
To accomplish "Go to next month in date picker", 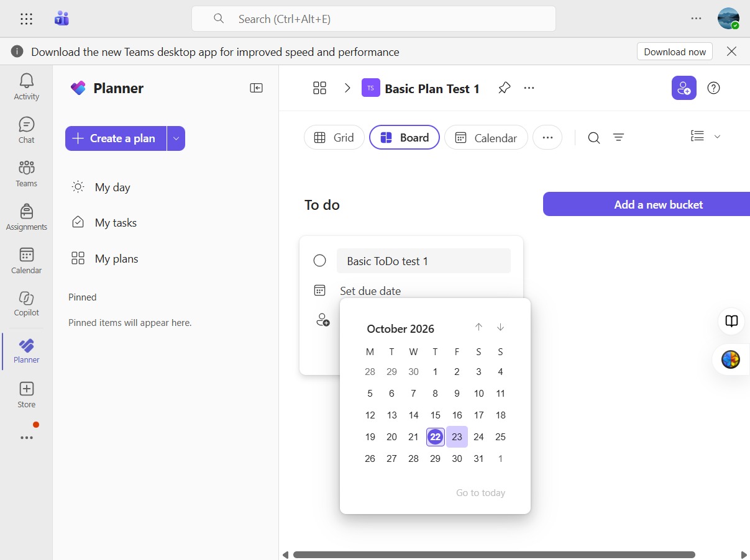I will [500, 328].
